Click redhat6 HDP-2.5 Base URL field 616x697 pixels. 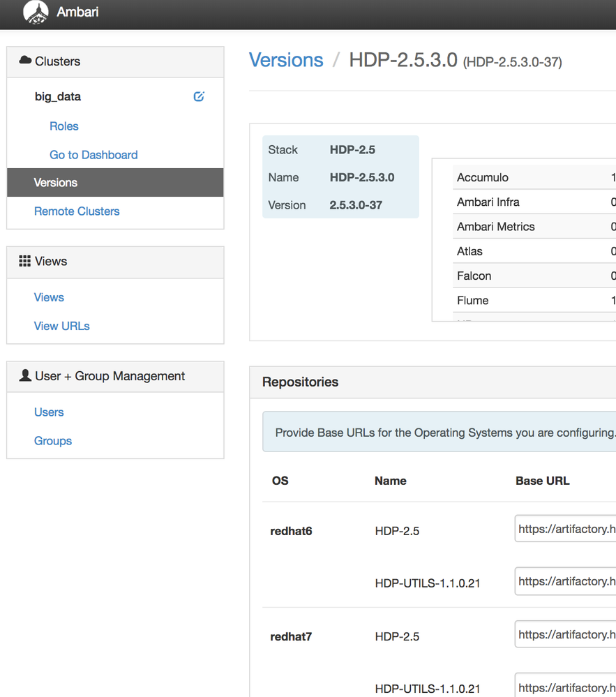[x=565, y=529]
